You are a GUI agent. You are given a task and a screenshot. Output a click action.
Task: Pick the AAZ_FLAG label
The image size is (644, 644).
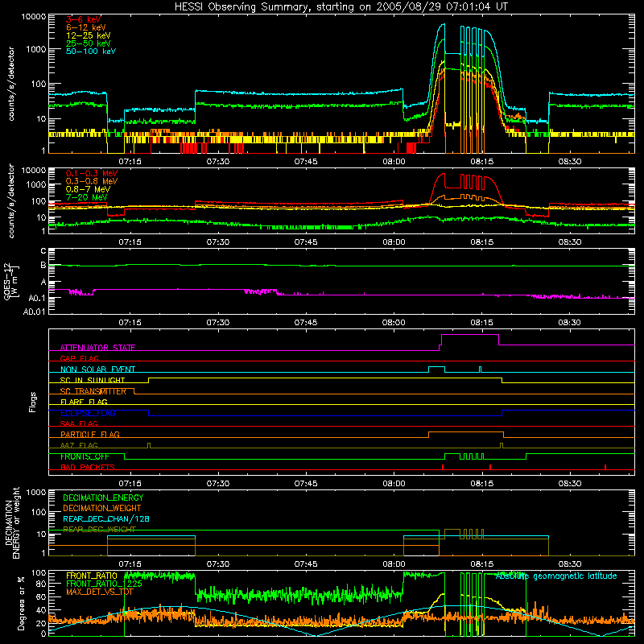[x=79, y=446]
